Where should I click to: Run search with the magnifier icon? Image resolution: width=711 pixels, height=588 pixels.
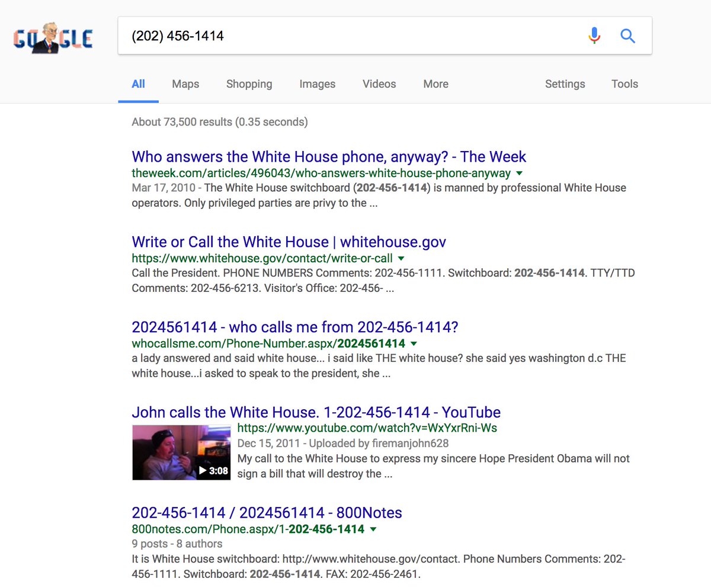click(x=627, y=36)
